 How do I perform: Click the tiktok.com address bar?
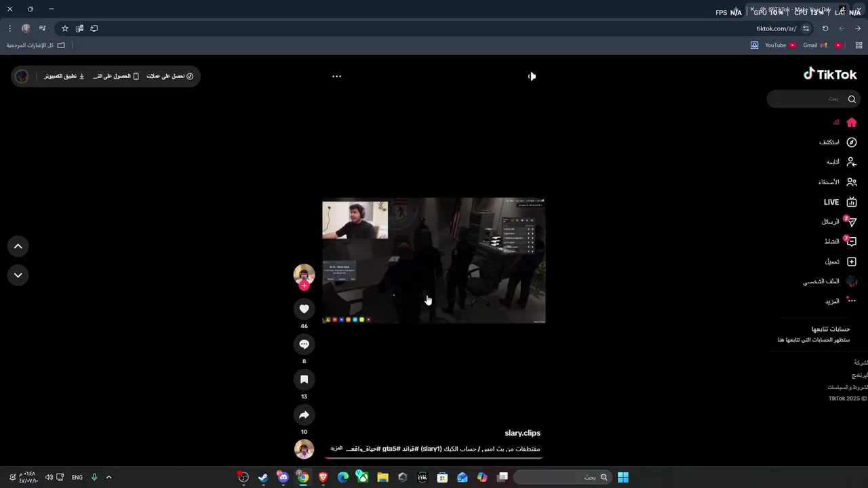[776, 28]
